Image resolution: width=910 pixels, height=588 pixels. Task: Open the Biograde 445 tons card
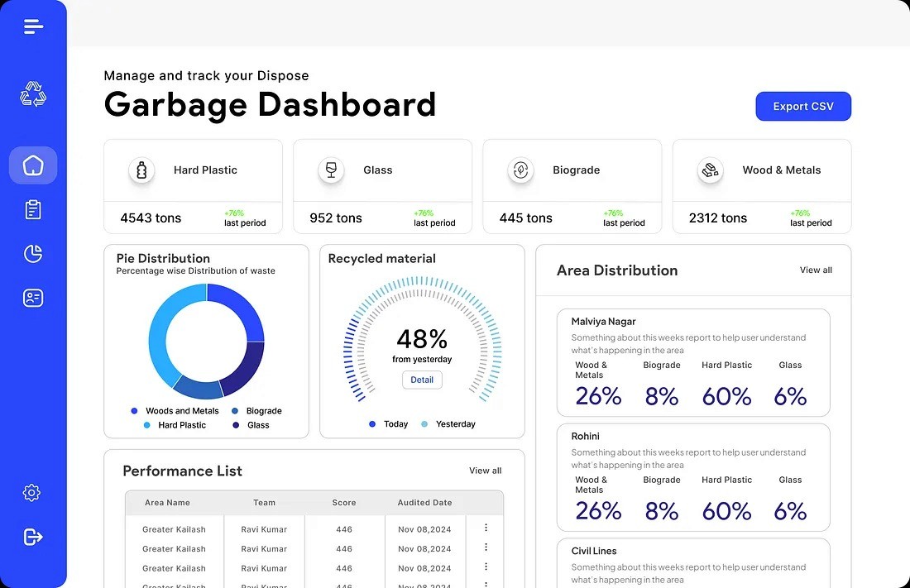tap(572, 186)
